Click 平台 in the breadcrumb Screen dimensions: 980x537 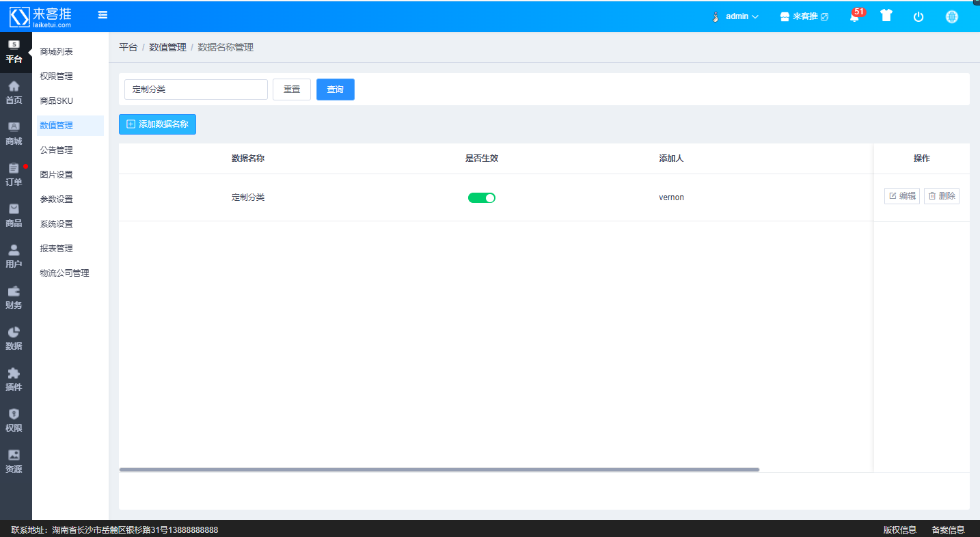point(128,47)
